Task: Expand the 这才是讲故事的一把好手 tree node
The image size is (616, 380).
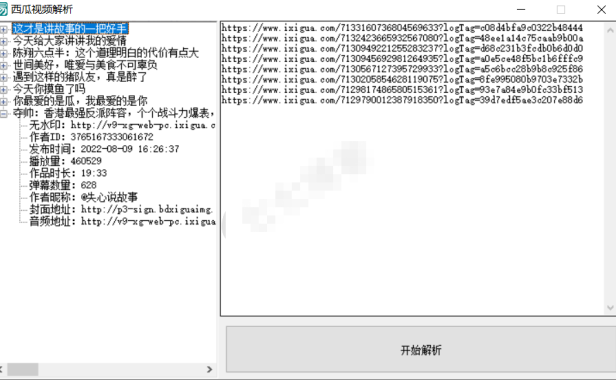Action: 4,29
